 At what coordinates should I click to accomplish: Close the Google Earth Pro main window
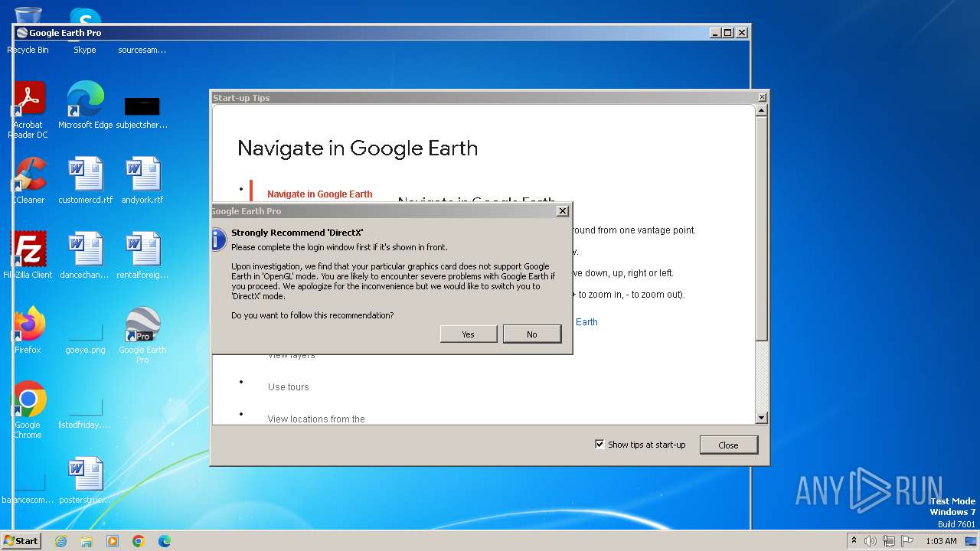pyautogui.click(x=740, y=33)
